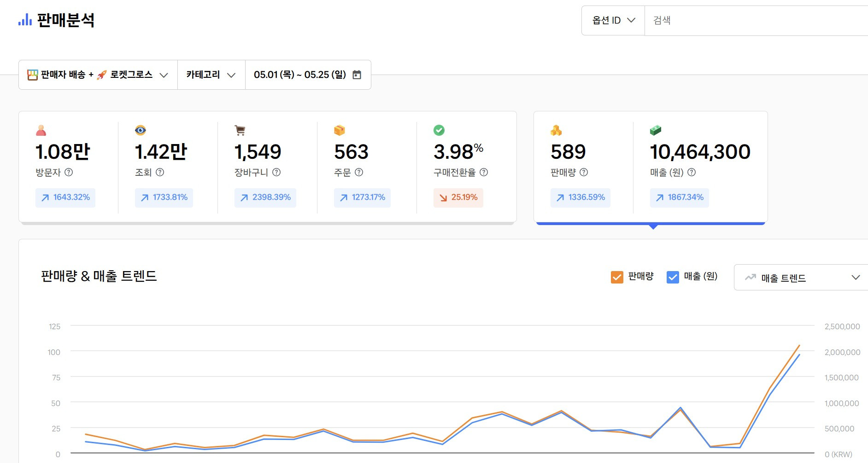The width and height of the screenshot is (868, 463).
Task: Open the 옵션 ID dropdown
Action: [613, 20]
